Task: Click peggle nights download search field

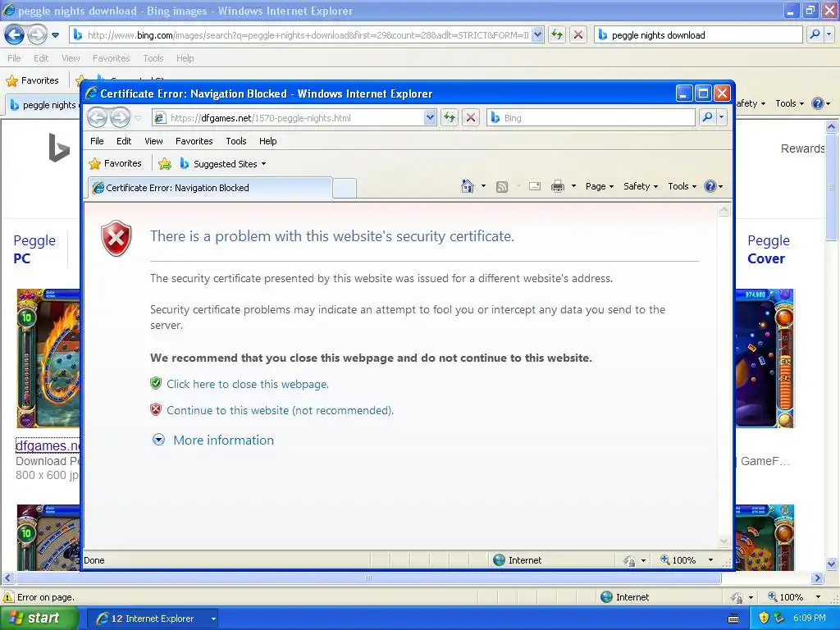Action: pos(699,35)
